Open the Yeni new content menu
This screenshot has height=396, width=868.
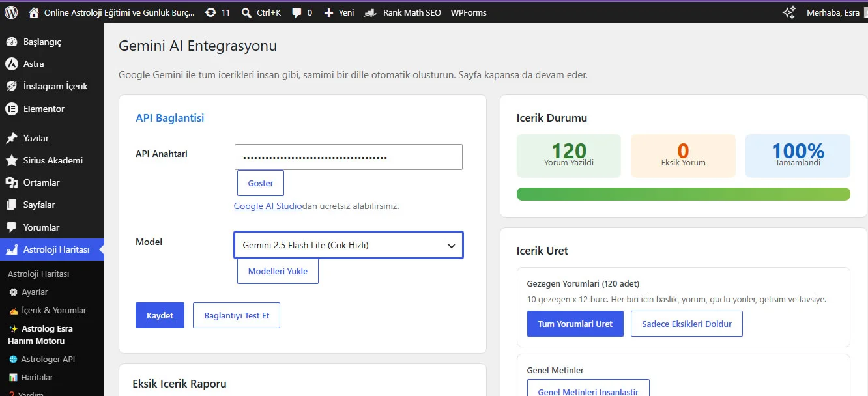[339, 12]
